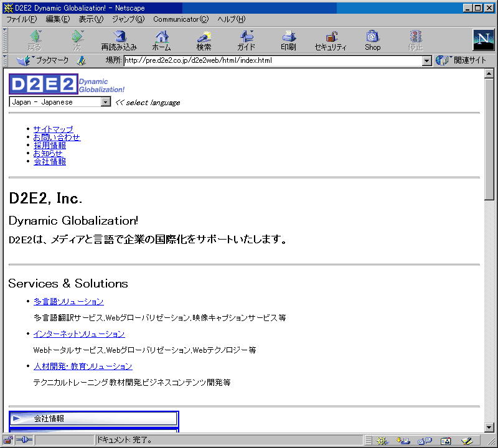Click the security lock icon in status bar
498x448 pixels.
[x=8, y=440]
